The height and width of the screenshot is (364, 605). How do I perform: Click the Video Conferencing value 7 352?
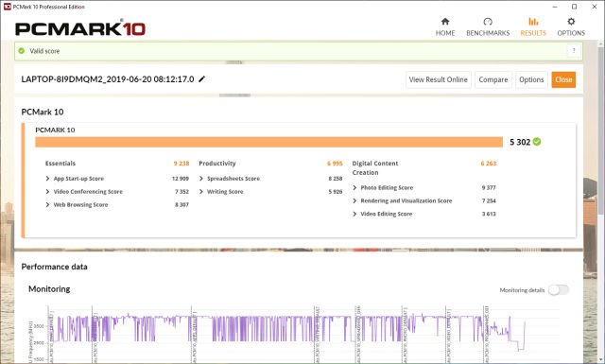coord(181,192)
